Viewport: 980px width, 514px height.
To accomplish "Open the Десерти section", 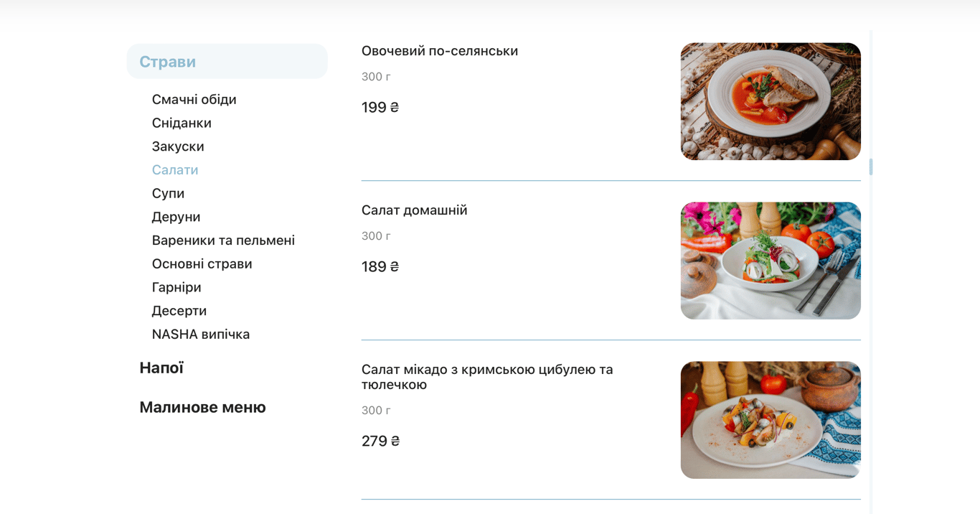I will (179, 310).
